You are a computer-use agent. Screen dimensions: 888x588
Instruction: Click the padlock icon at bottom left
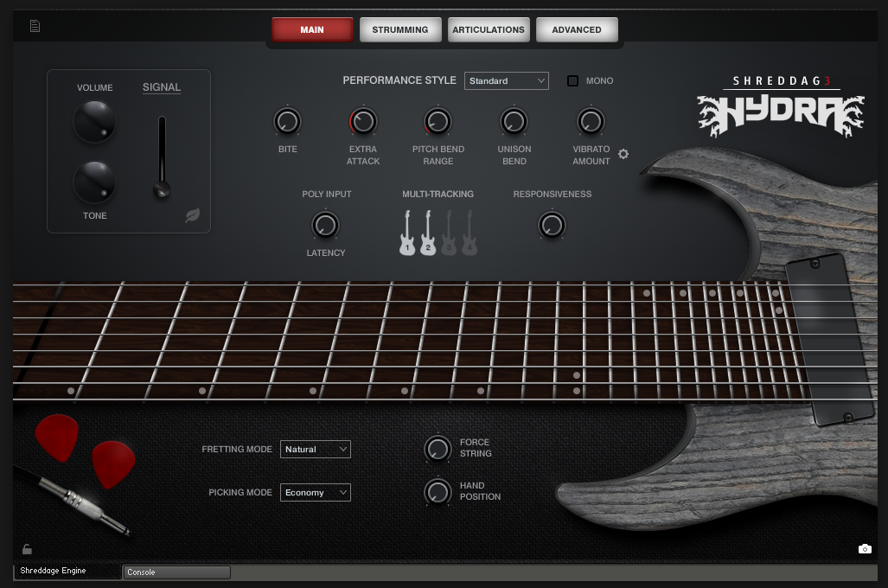point(27,549)
